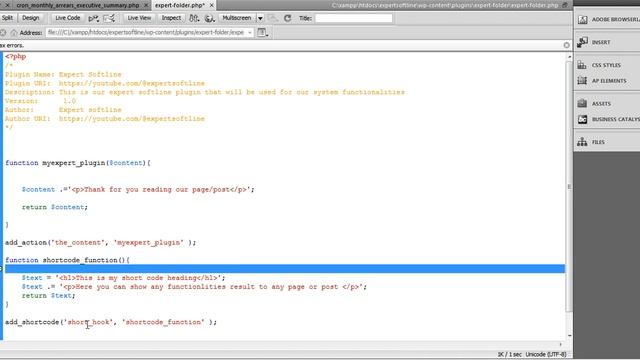This screenshot has width=640, height=360.
Task: Expand the Multiscreen dropdown arrow
Action: tap(260, 18)
